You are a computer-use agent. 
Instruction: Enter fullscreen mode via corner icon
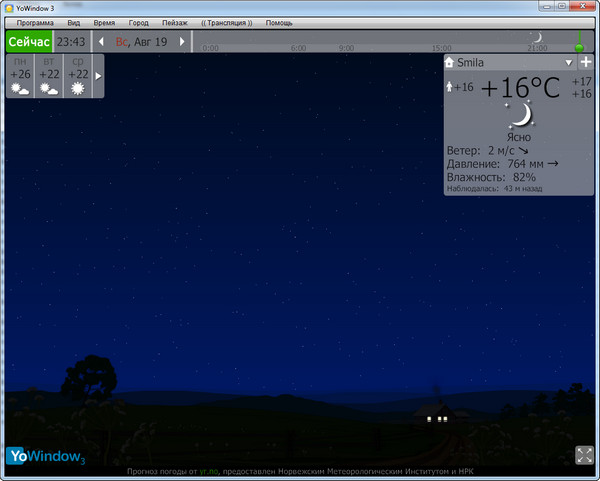click(584, 455)
